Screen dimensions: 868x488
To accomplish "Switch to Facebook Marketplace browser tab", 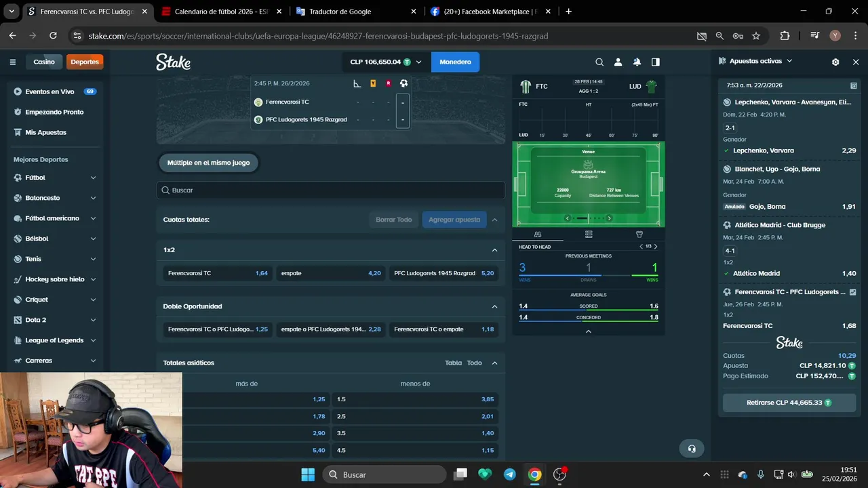I will pyautogui.click(x=492, y=12).
